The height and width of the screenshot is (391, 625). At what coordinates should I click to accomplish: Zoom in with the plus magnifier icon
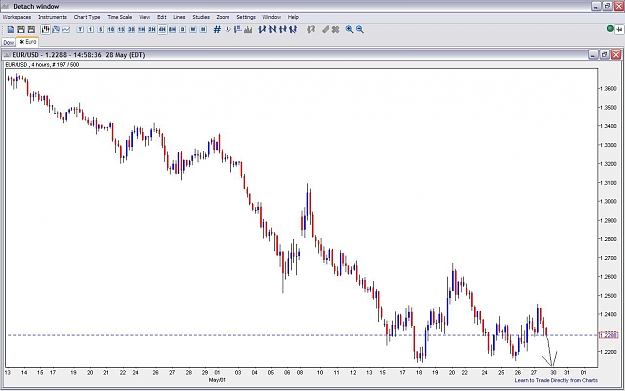pos(349,29)
